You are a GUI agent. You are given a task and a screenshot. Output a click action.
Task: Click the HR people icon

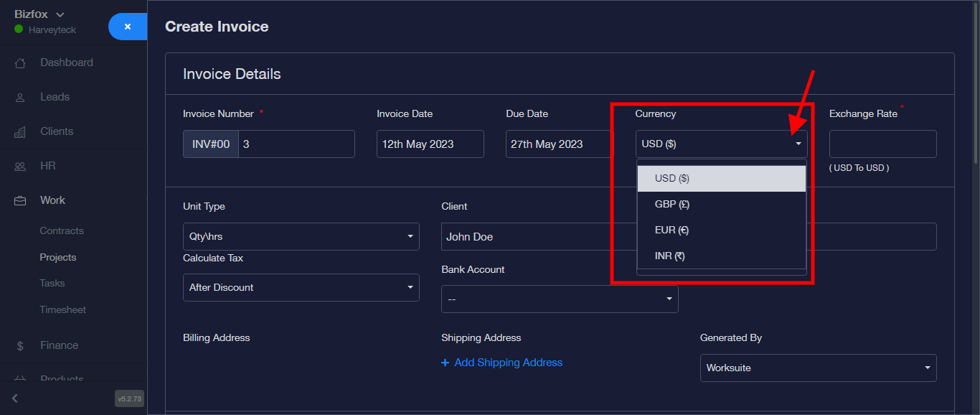point(21,167)
